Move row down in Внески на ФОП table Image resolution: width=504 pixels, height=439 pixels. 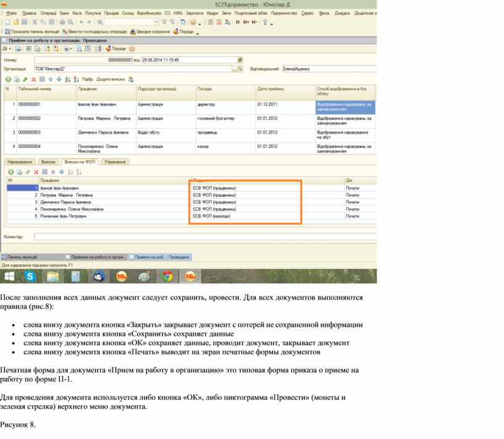(62, 172)
